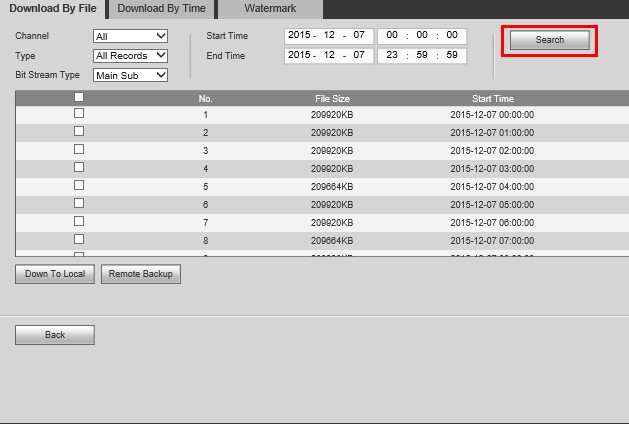
Task: Click the File Size column header
Action: click(332, 99)
